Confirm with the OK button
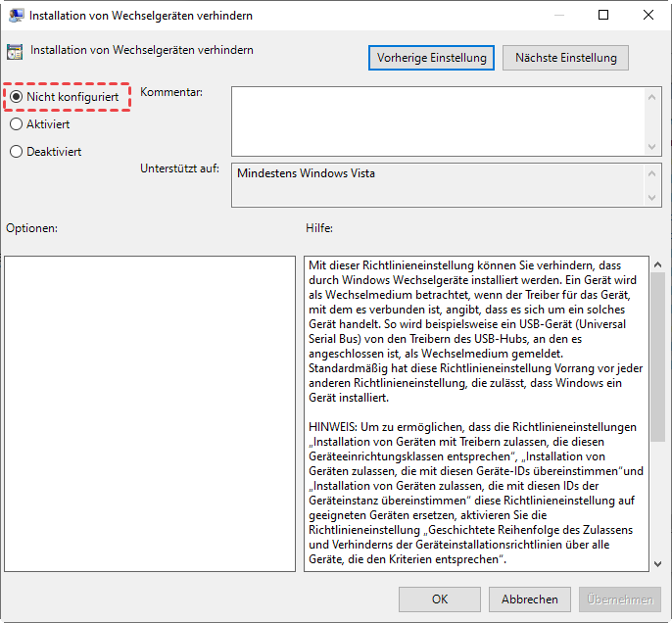Viewport: 672px width, 623px height. [440, 599]
